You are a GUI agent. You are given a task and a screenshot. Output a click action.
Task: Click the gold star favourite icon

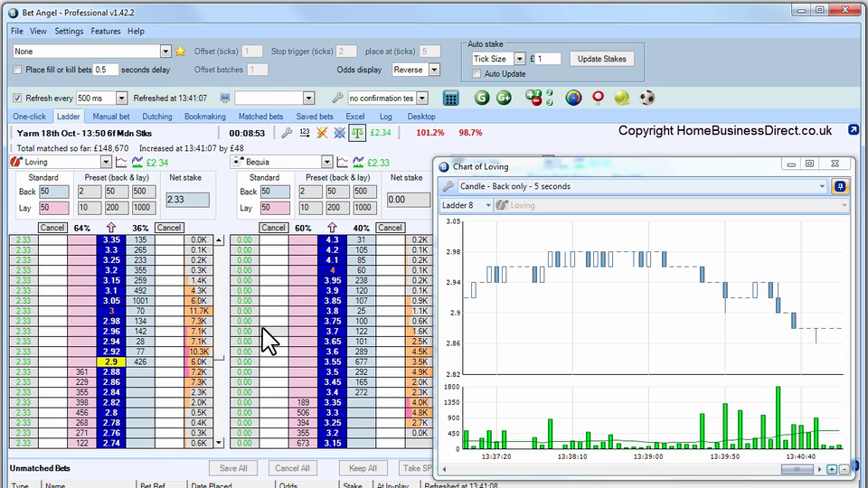coord(180,52)
